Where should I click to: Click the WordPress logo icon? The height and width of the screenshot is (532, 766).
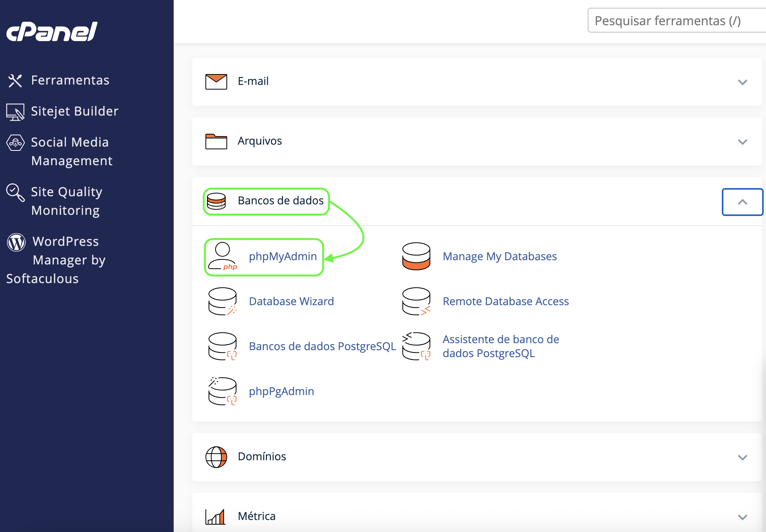pos(16,242)
